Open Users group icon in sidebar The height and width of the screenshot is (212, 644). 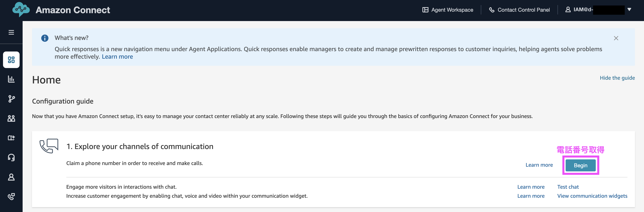tap(11, 118)
